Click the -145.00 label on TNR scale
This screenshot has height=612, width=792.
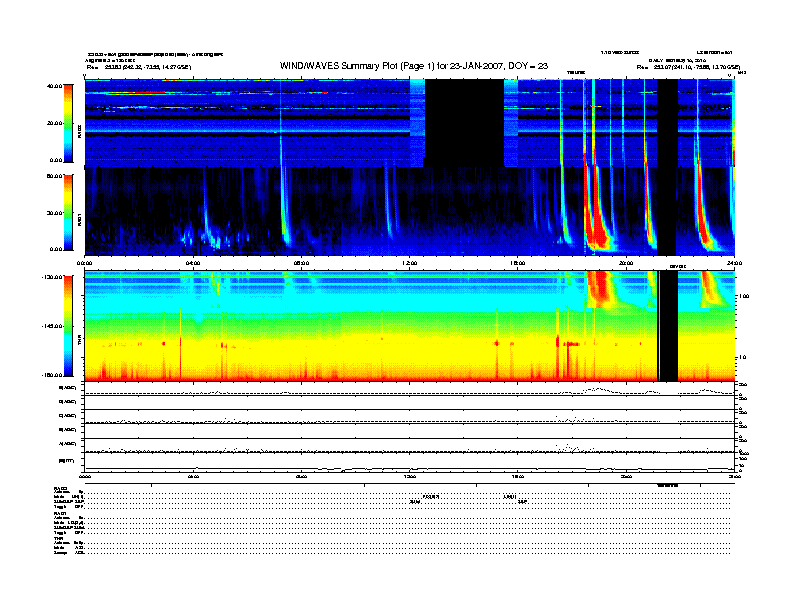coord(53,326)
